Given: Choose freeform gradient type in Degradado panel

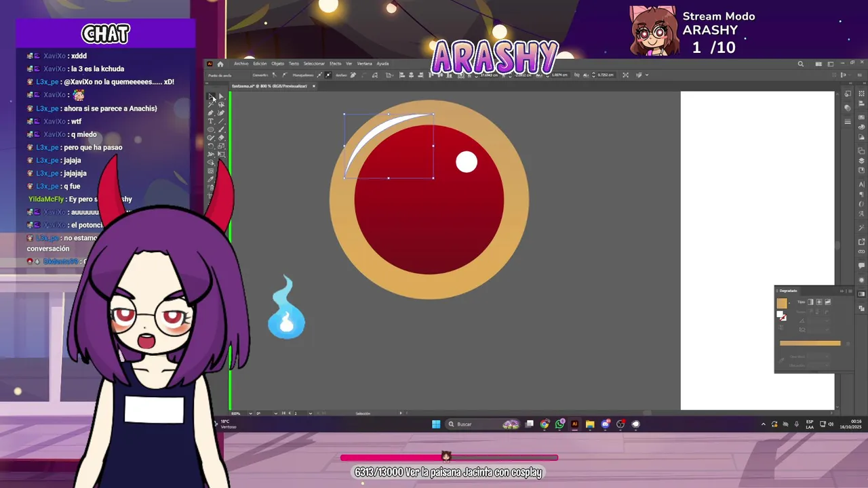Looking at the screenshot, I should [828, 302].
